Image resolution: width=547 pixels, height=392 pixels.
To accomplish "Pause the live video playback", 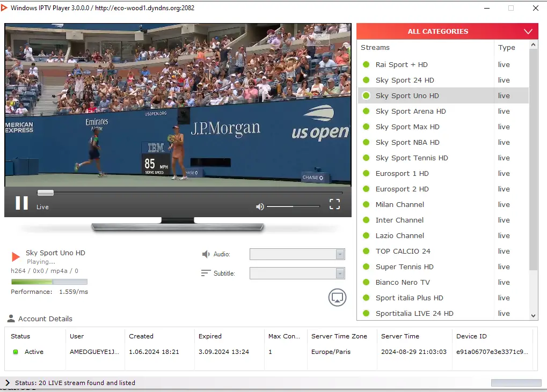I will point(21,203).
